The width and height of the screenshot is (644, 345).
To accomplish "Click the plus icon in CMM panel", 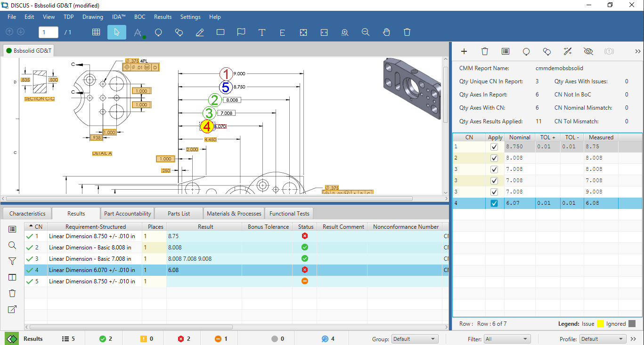I will 464,51.
